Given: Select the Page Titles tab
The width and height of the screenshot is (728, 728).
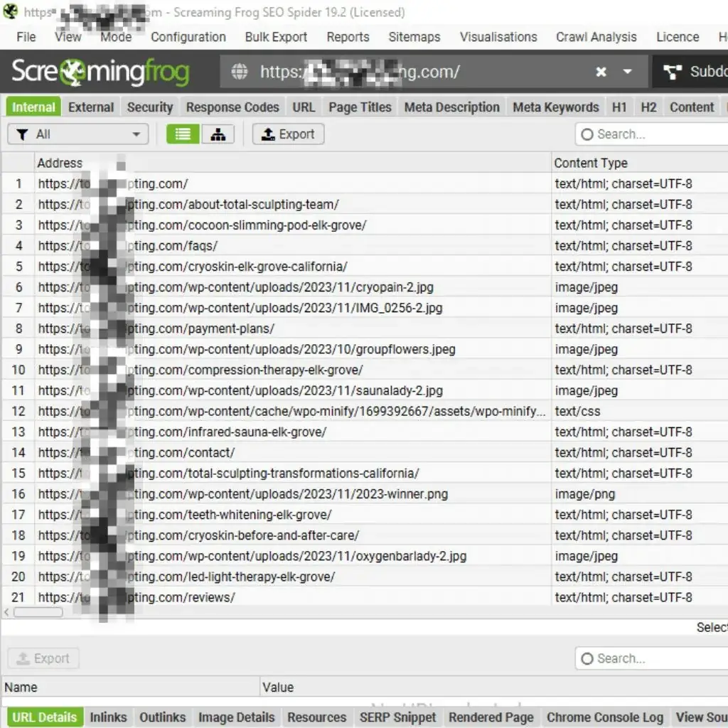Looking at the screenshot, I should point(360,107).
